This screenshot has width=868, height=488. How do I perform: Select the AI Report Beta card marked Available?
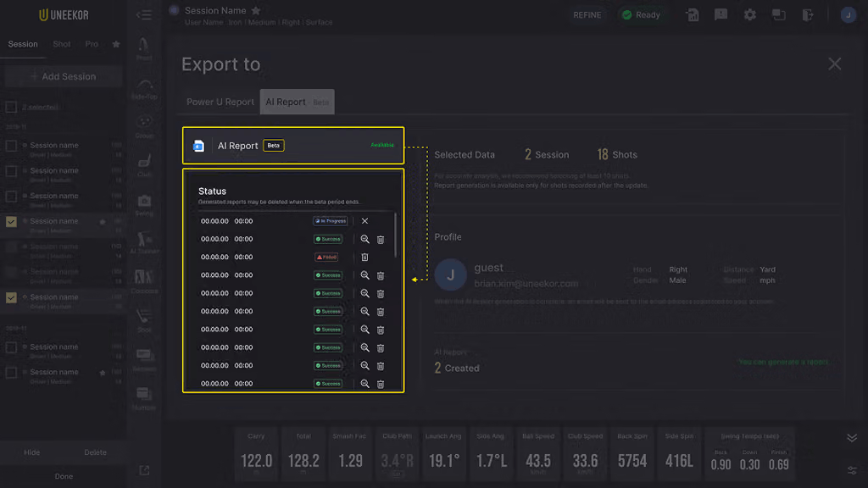click(293, 146)
